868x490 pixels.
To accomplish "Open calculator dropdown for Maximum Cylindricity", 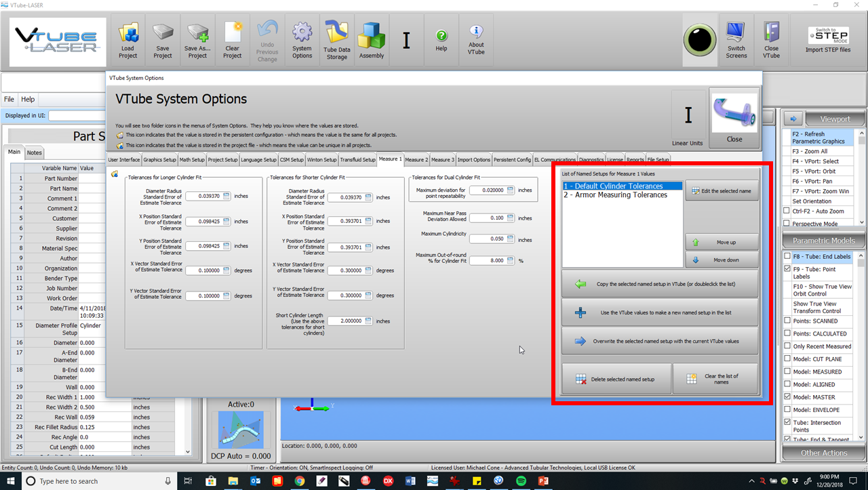I will [x=509, y=239].
